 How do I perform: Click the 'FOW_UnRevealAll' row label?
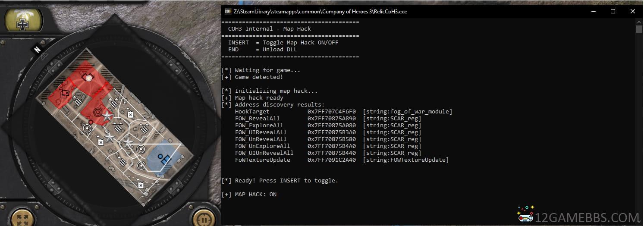(x=261, y=139)
